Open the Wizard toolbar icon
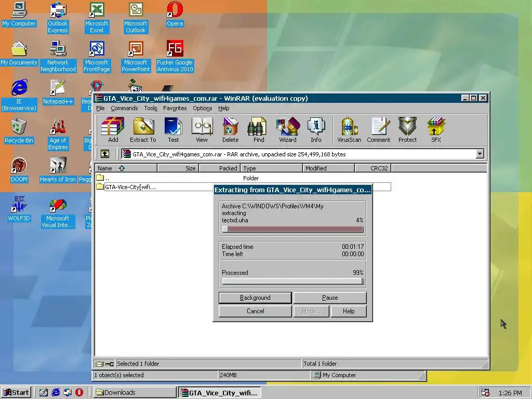This screenshot has height=399, width=532. [x=288, y=129]
